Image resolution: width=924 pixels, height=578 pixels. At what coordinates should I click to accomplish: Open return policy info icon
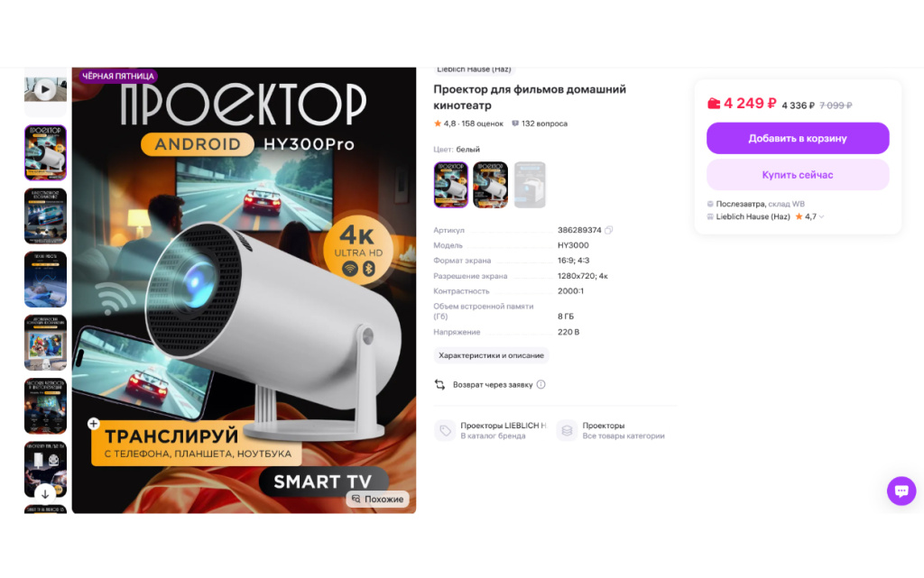point(541,384)
